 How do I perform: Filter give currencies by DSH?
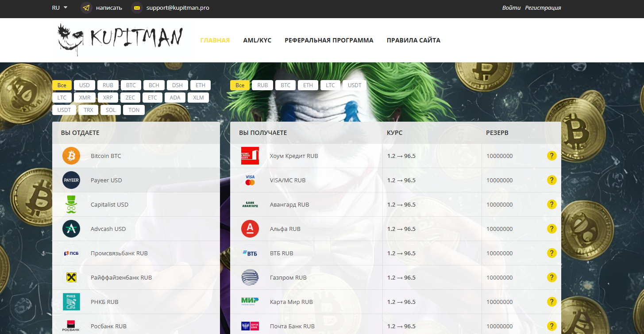[x=177, y=85]
